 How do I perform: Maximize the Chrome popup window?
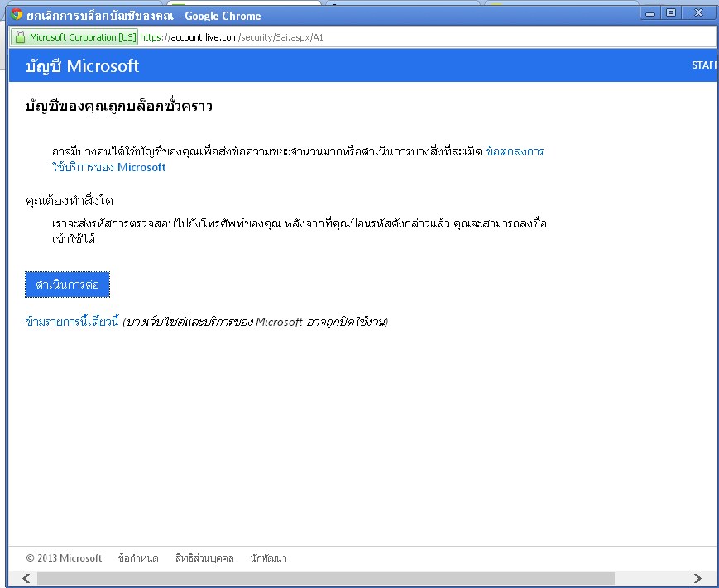click(x=671, y=13)
